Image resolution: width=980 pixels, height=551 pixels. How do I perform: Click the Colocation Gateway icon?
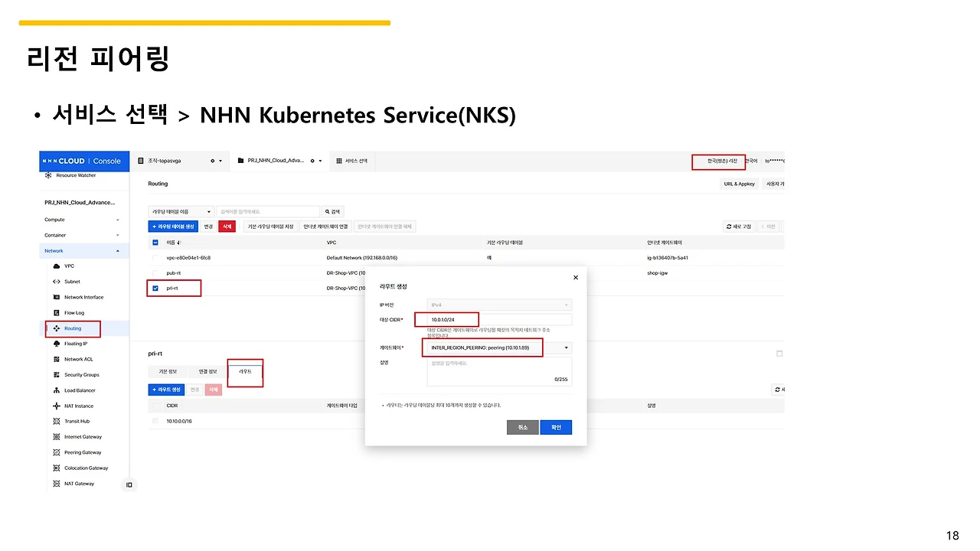tap(57, 468)
